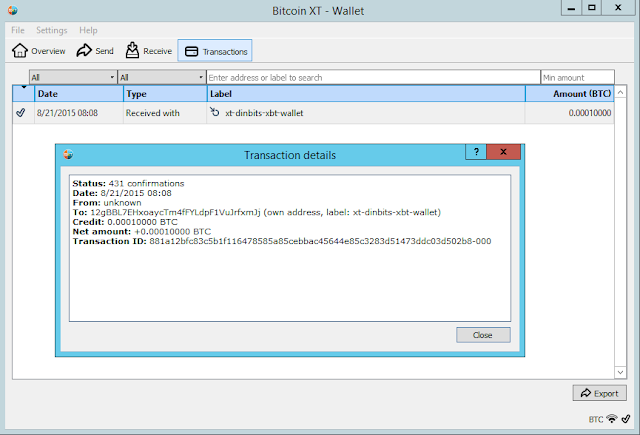Open the Send tab
Image resolution: width=640 pixels, height=435 pixels.
(x=95, y=51)
